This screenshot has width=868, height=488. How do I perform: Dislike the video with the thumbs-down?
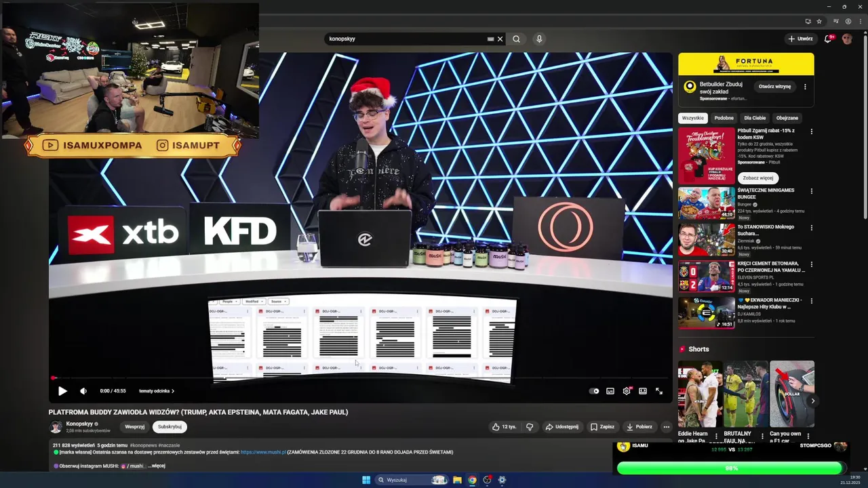coord(530,427)
